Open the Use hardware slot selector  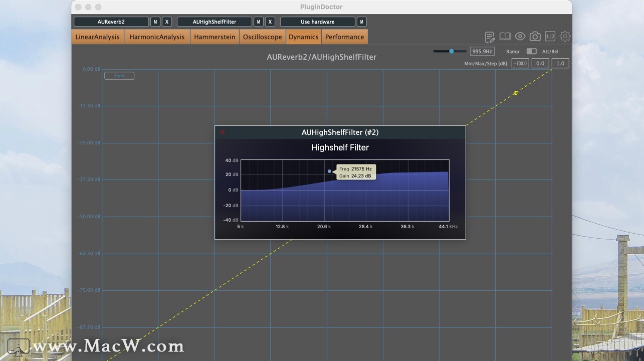click(317, 22)
